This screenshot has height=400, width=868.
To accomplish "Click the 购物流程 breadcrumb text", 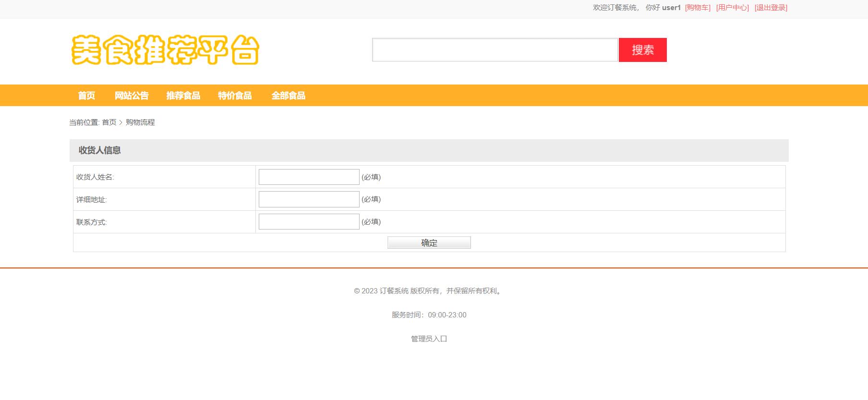I will (x=140, y=122).
